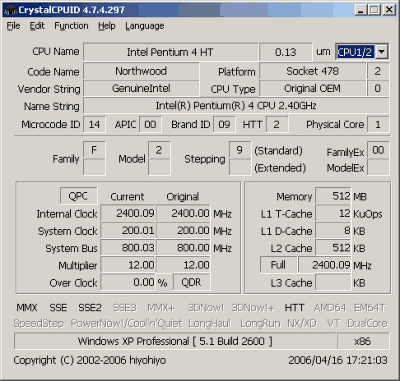400x381 pixels.
Task: Click the Over Clock 0.00 value
Action: pos(128,282)
